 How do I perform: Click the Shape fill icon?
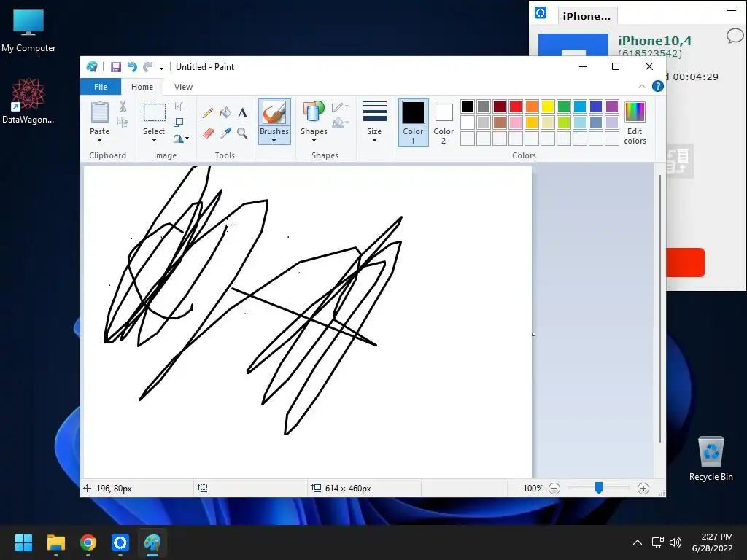coord(338,122)
